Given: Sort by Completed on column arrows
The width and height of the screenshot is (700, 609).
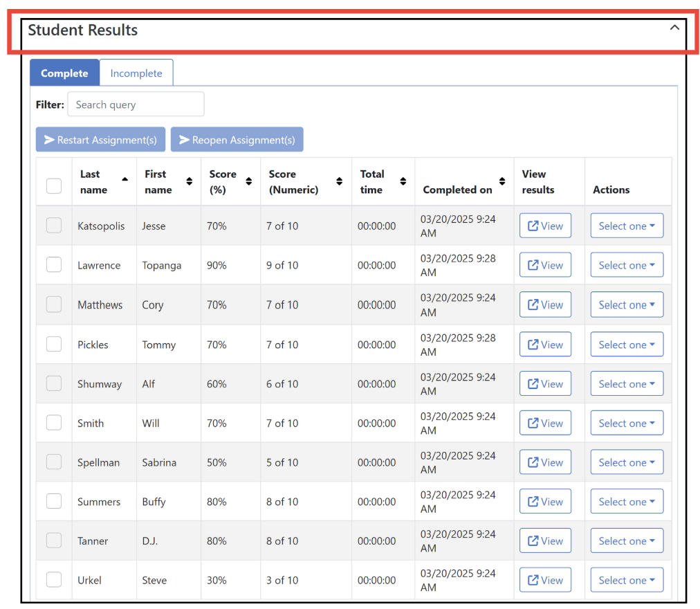Looking at the screenshot, I should (x=502, y=181).
